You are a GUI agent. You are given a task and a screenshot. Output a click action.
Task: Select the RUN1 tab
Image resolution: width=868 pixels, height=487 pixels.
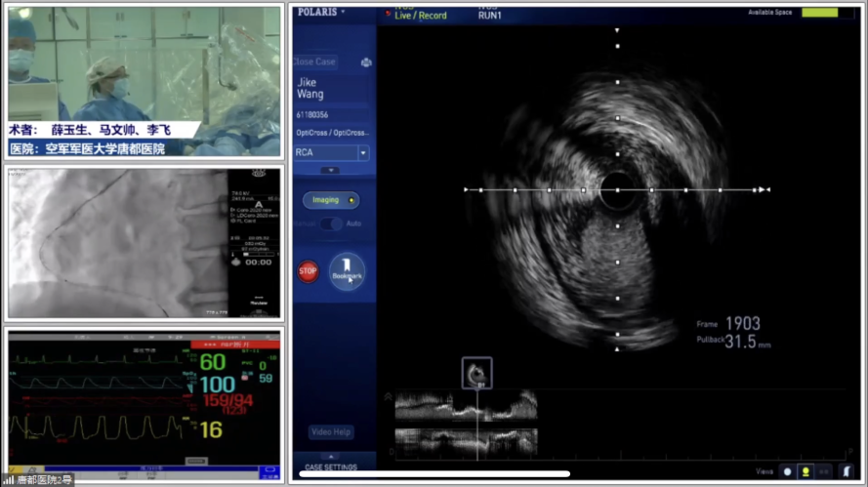(x=493, y=17)
